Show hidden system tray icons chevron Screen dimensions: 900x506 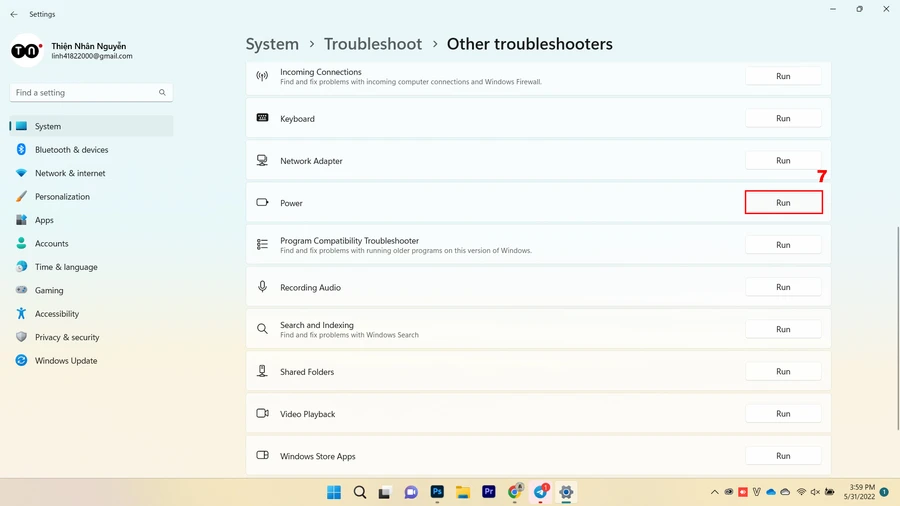(715, 492)
